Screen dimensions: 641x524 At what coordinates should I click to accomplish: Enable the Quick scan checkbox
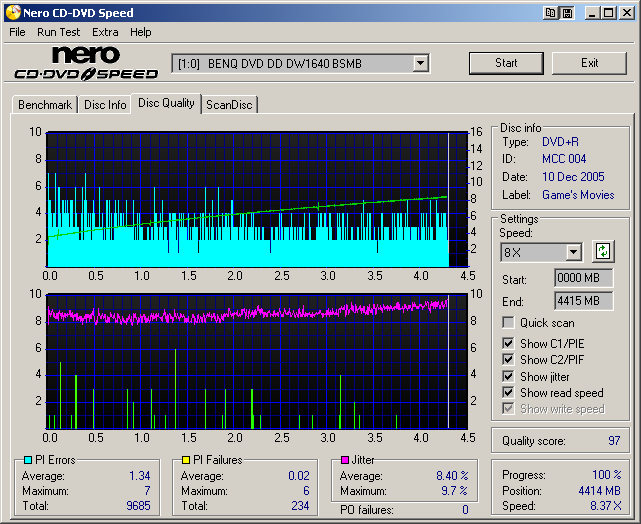[509, 323]
